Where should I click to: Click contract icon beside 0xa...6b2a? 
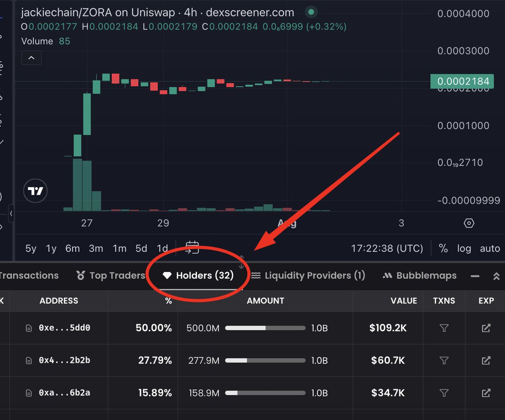tap(29, 393)
